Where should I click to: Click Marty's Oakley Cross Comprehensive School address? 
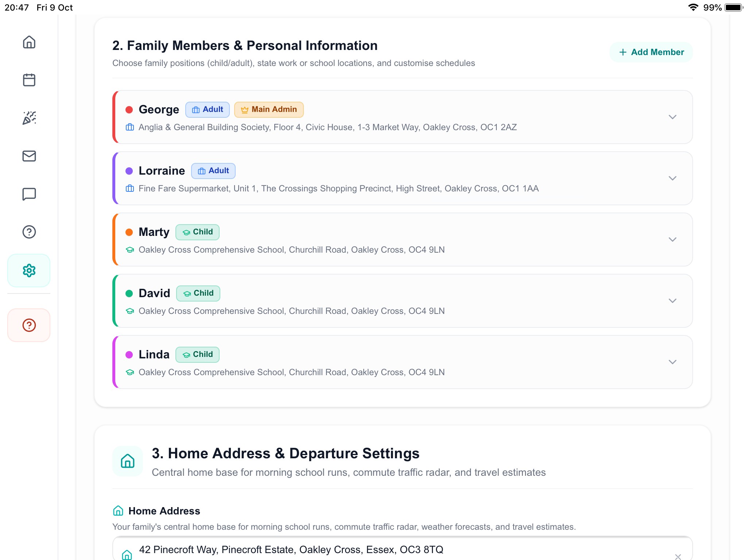[x=291, y=250]
